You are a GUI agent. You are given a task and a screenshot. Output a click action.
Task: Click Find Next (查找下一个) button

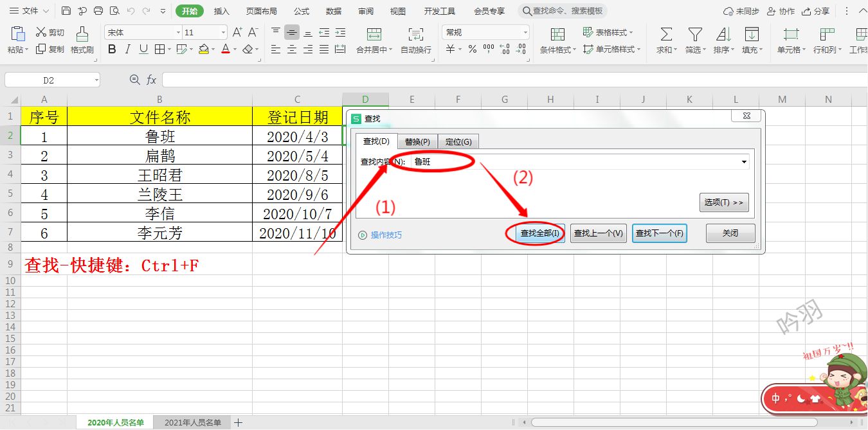(x=660, y=233)
